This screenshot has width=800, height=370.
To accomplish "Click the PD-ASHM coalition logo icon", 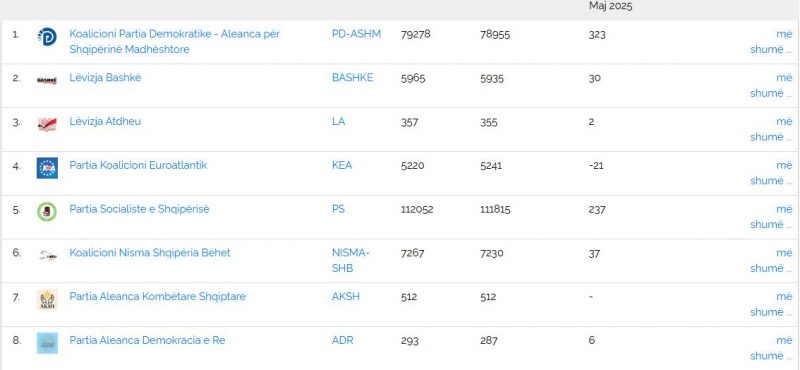I will coord(47,37).
